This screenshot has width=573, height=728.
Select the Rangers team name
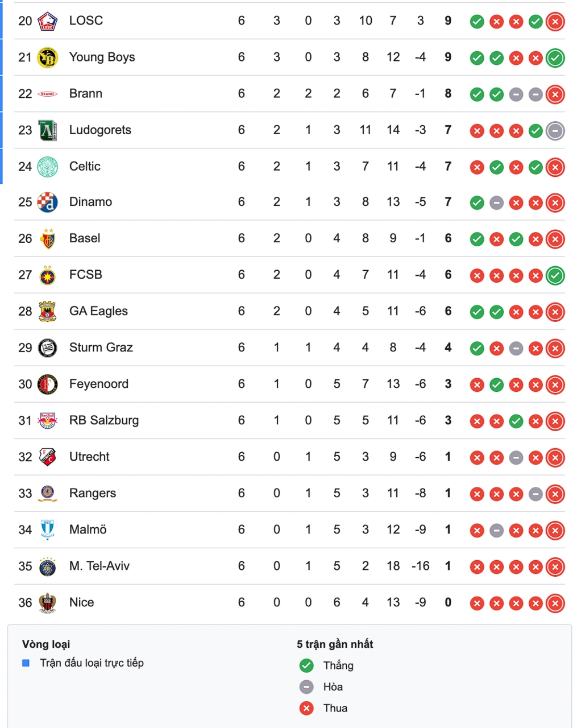(93, 493)
